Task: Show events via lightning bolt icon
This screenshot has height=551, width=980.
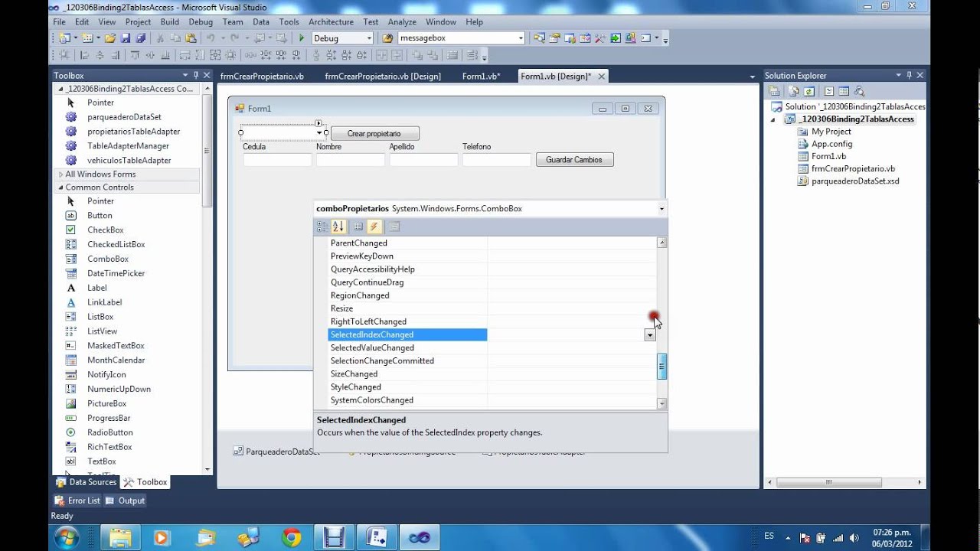Action: pyautogui.click(x=374, y=227)
